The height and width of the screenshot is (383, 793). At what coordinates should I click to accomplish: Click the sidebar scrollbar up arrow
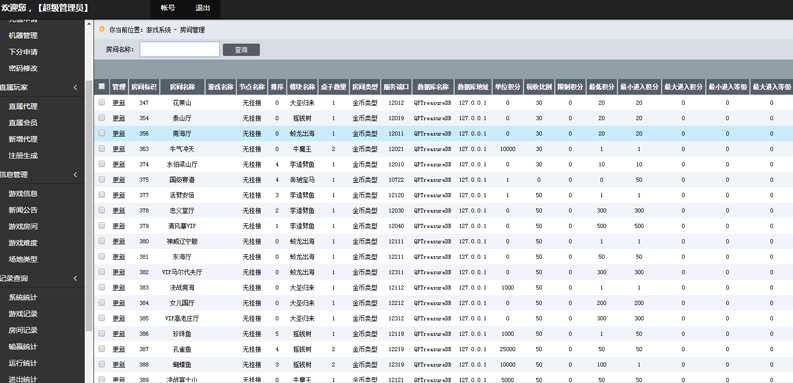pyautogui.click(x=89, y=23)
